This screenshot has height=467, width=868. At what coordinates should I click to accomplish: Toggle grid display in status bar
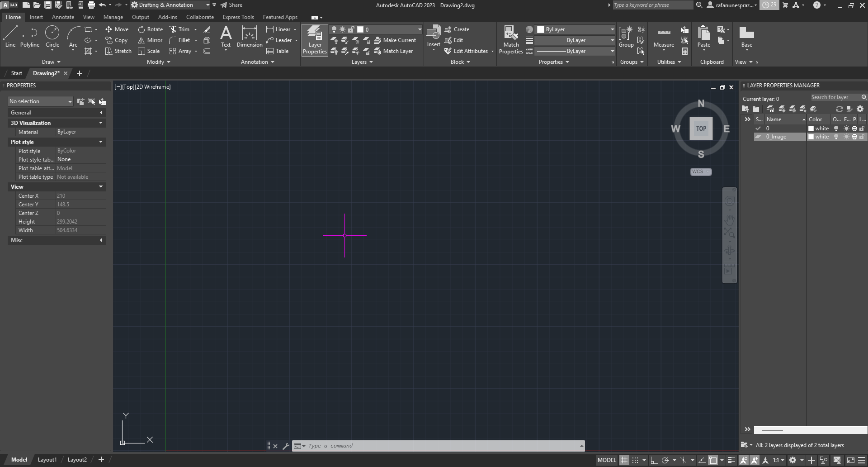(x=624, y=460)
